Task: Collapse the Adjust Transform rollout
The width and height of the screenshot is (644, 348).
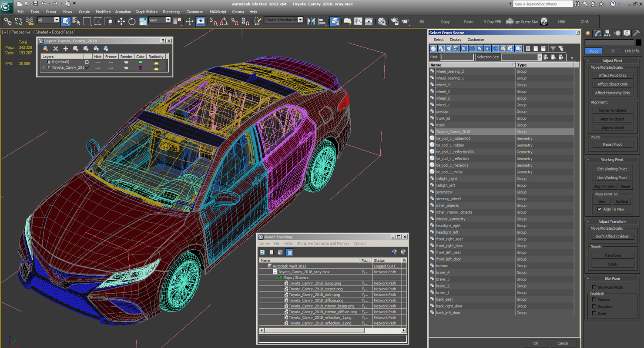Action: [612, 221]
